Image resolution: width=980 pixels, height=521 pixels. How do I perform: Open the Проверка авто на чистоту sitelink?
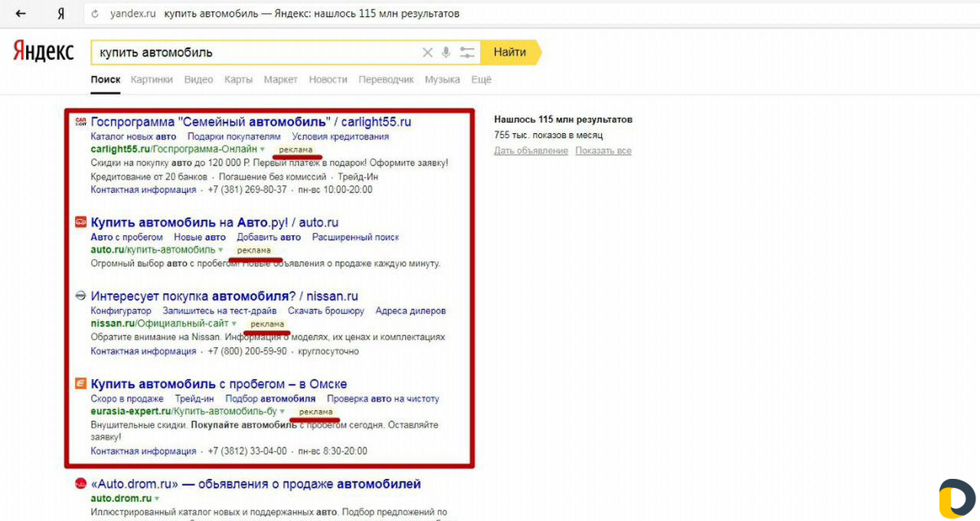coord(383,398)
